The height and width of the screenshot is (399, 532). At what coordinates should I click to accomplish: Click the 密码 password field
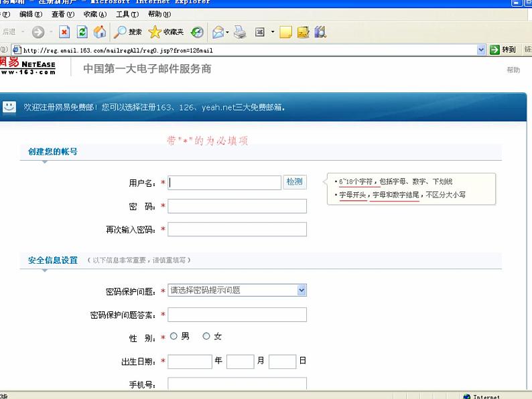tap(237, 206)
